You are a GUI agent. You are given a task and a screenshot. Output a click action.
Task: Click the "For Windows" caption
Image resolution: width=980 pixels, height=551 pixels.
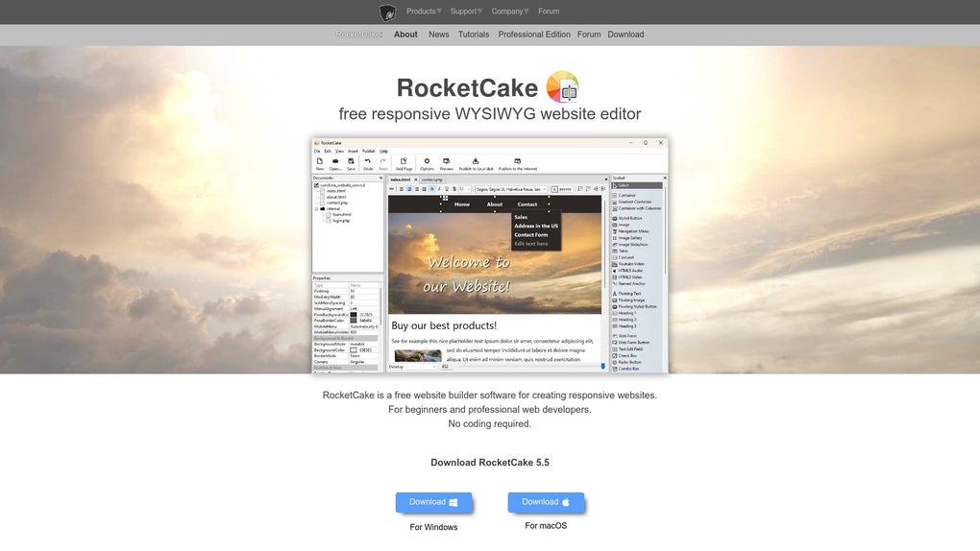point(433,527)
